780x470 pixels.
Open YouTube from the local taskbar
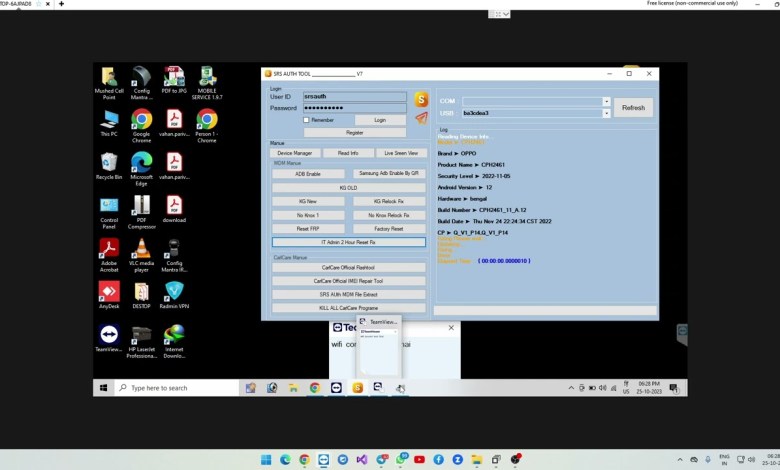[419, 460]
